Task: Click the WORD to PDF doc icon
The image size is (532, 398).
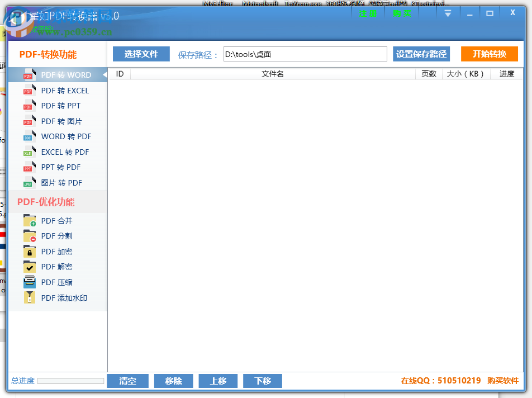Action: click(x=30, y=136)
